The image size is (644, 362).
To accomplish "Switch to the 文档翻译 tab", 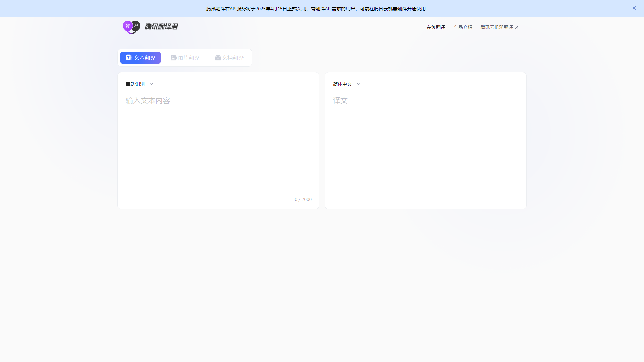I will tap(229, 57).
